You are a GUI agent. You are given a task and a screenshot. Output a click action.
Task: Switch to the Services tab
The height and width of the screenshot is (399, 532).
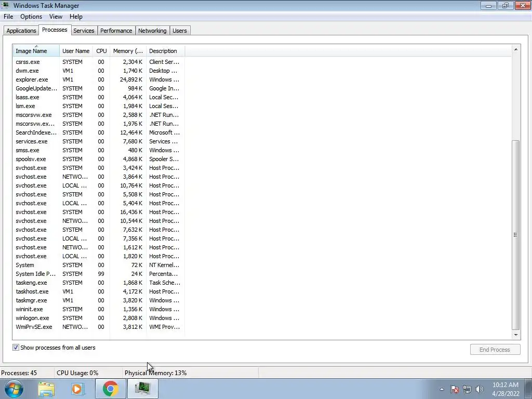point(84,31)
